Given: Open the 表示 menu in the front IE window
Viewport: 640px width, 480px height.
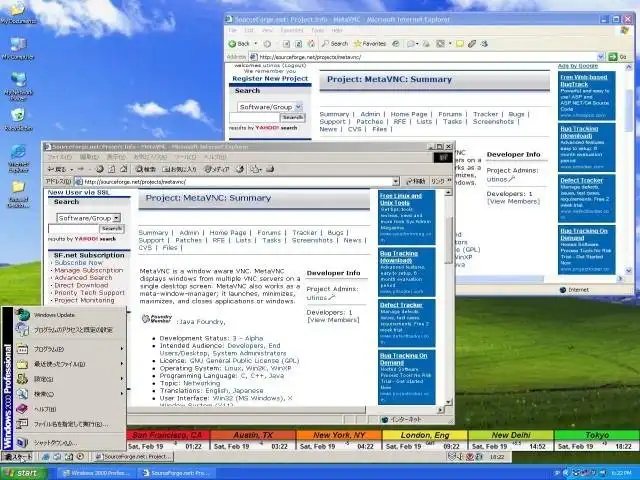Looking at the screenshot, I should pyautogui.click(x=116, y=157).
